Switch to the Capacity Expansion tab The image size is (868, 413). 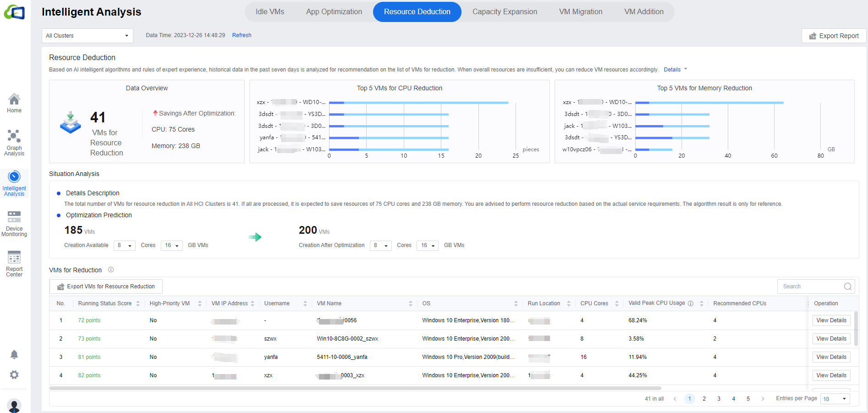(x=505, y=12)
